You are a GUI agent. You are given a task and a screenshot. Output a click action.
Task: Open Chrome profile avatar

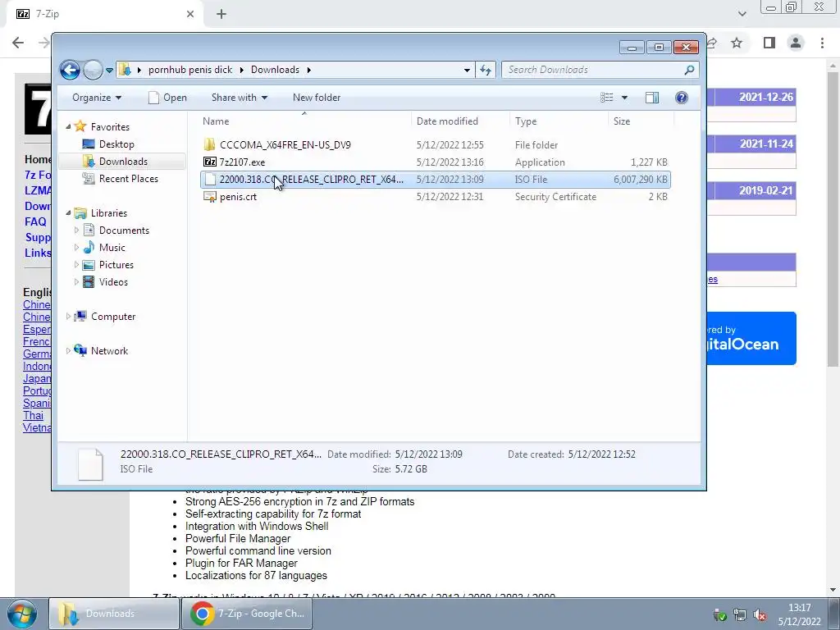[796, 43]
